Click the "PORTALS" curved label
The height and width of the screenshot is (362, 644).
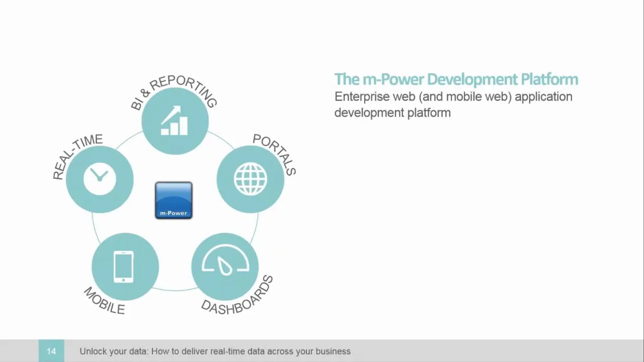point(275,154)
